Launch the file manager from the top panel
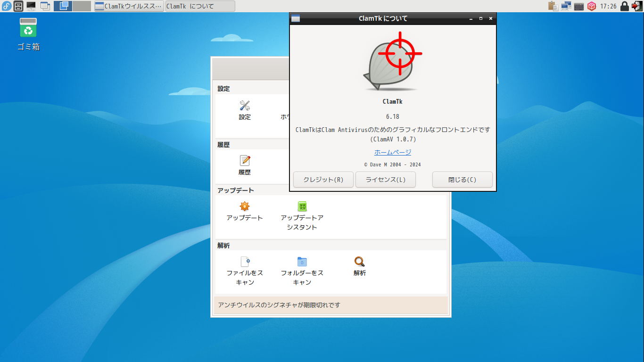 [18, 6]
